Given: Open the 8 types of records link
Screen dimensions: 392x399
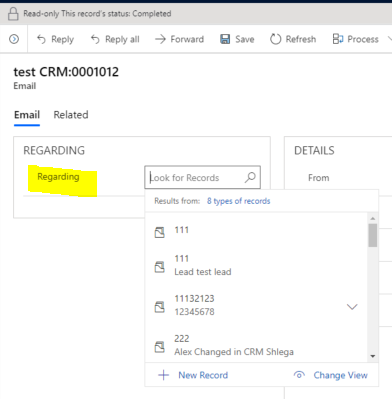Looking at the screenshot, I should 238,201.
